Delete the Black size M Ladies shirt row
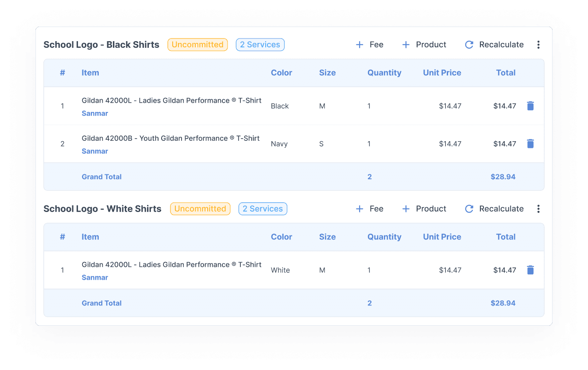The height and width of the screenshot is (370, 588). tap(530, 106)
